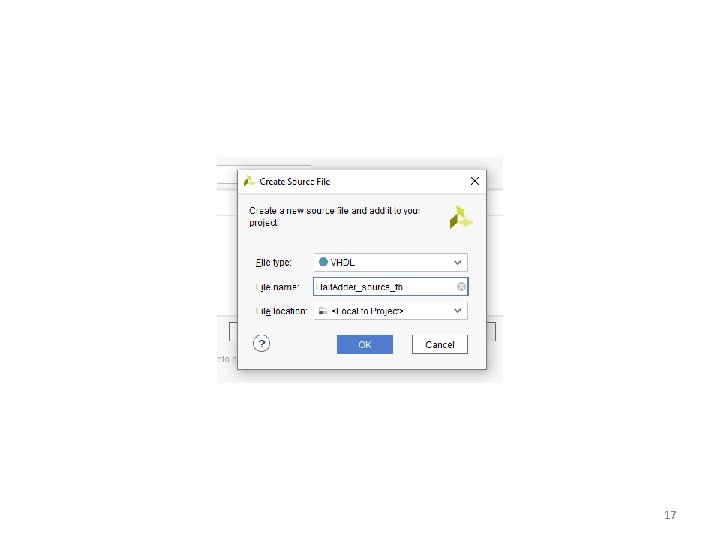Close the Create Source File dialog
The image size is (720, 540).
pyautogui.click(x=475, y=181)
